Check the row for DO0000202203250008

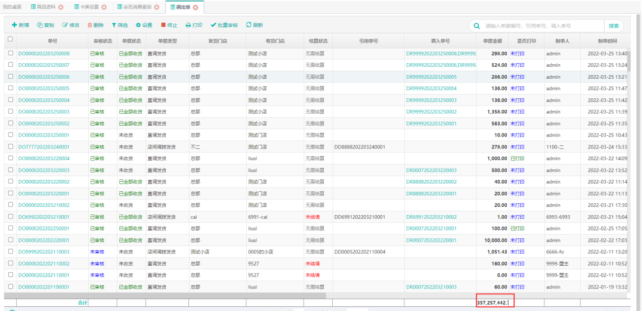[x=10, y=54]
